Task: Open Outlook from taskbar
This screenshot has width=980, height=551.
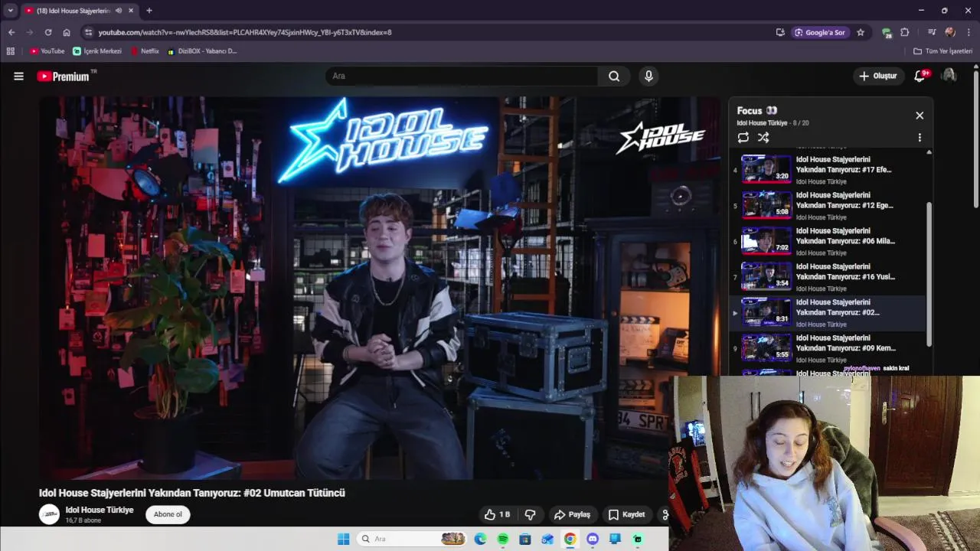Action: (547, 539)
